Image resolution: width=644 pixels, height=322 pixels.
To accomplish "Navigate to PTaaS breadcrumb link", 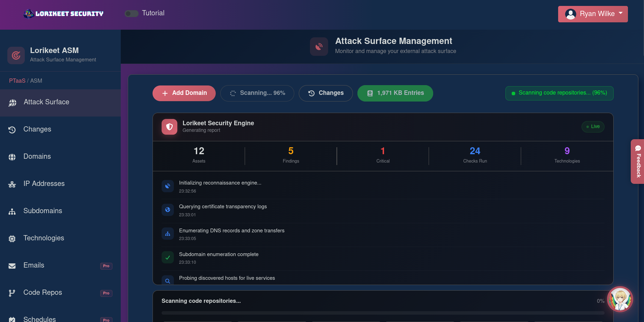I will [17, 80].
